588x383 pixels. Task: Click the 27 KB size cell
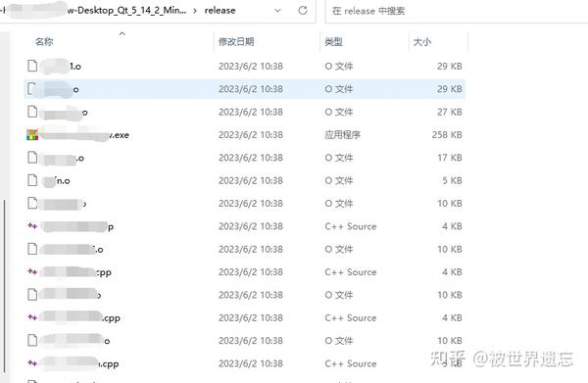pos(449,112)
